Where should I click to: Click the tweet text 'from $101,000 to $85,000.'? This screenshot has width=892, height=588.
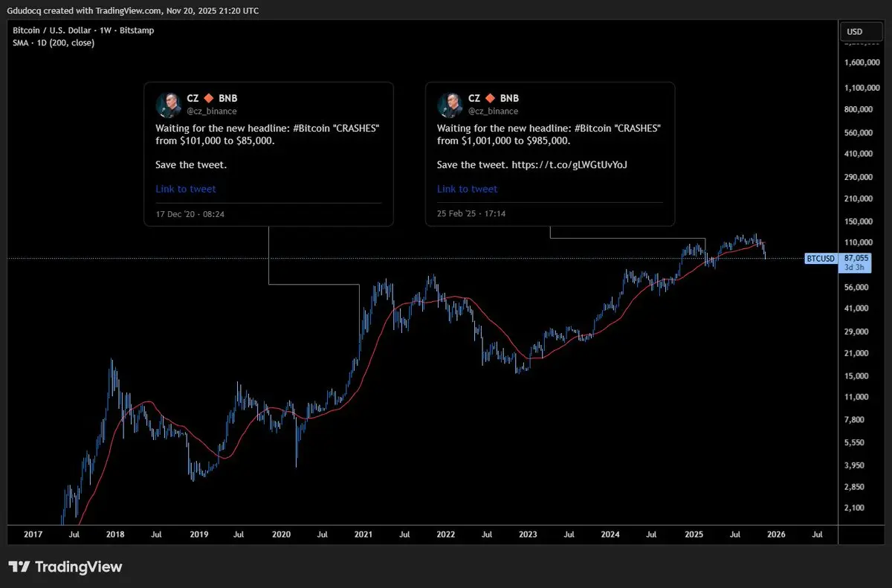[x=215, y=140]
